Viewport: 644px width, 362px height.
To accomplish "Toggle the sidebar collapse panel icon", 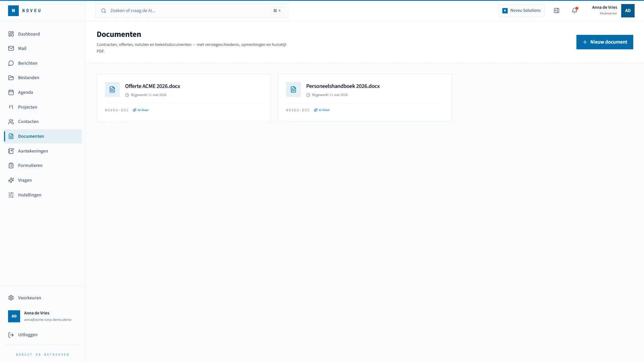I will [556, 11].
